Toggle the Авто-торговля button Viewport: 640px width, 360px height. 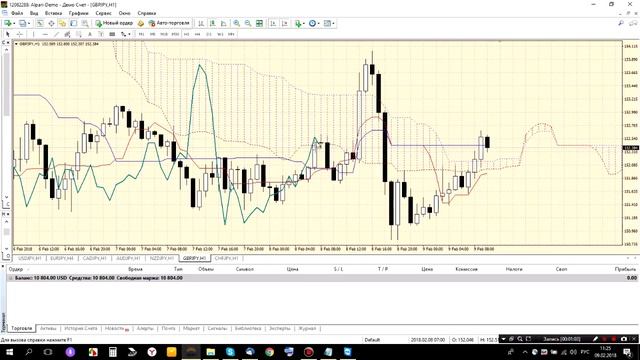169,23
